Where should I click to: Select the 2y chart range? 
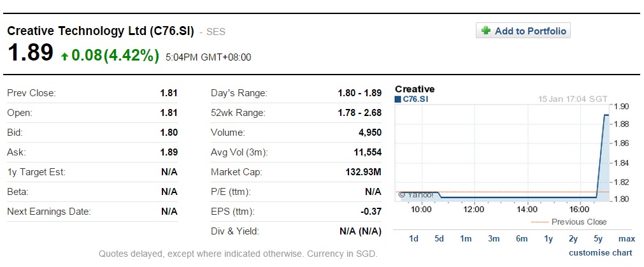[x=573, y=238]
